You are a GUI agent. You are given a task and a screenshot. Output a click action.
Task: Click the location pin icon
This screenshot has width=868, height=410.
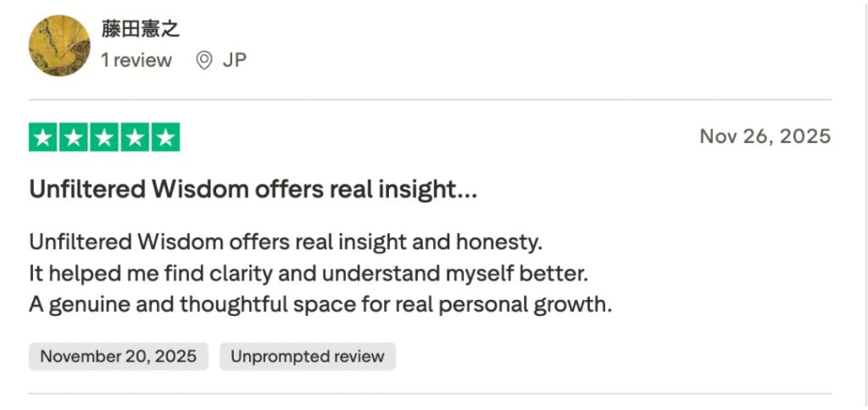coord(203,61)
